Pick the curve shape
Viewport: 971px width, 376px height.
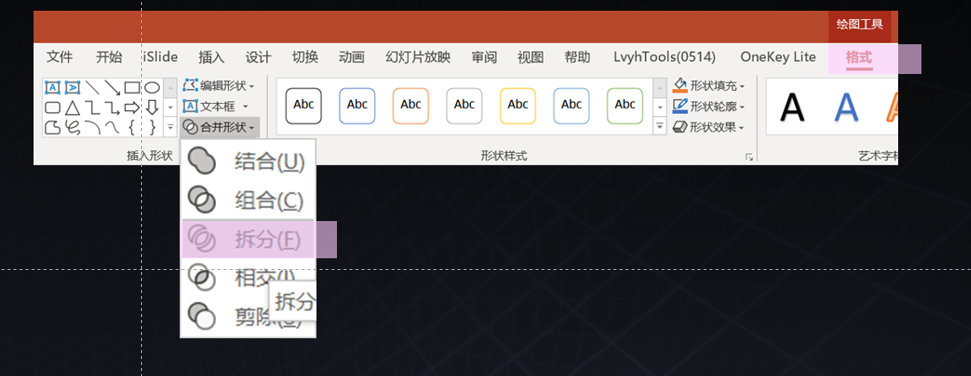[112, 128]
